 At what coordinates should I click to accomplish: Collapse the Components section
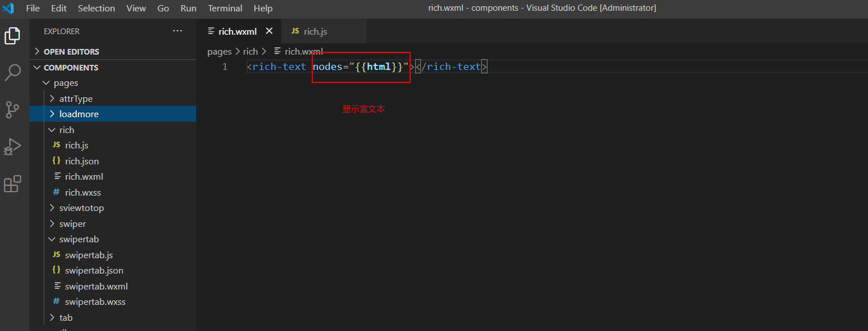coord(113,67)
